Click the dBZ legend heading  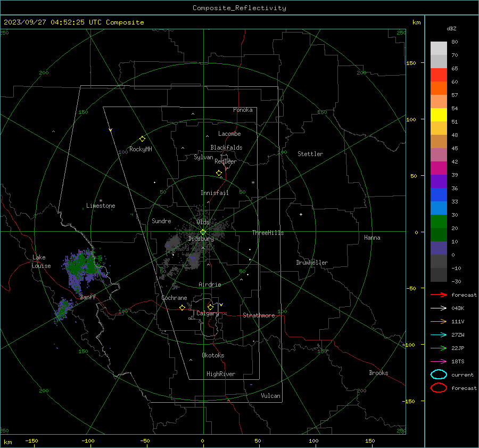pos(451,29)
